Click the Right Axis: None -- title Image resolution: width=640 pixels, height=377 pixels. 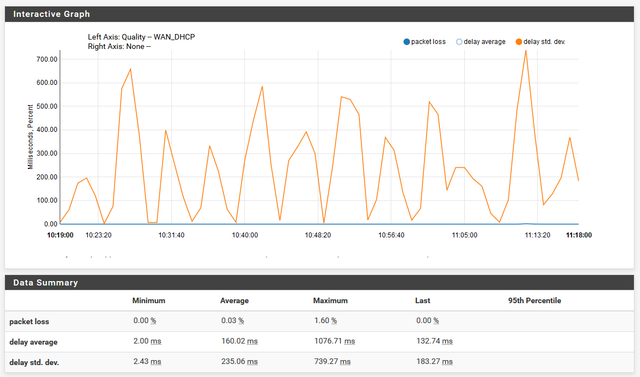pyautogui.click(x=119, y=47)
